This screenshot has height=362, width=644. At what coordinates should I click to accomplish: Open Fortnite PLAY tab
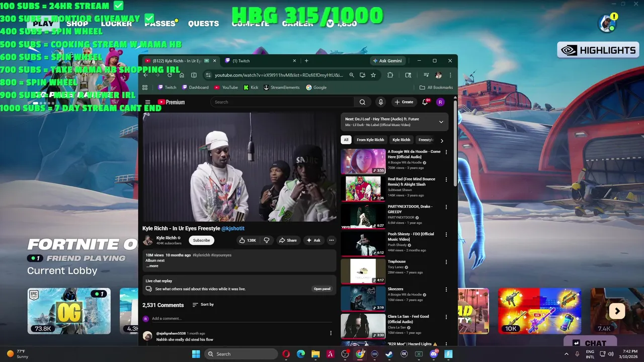(43, 23)
